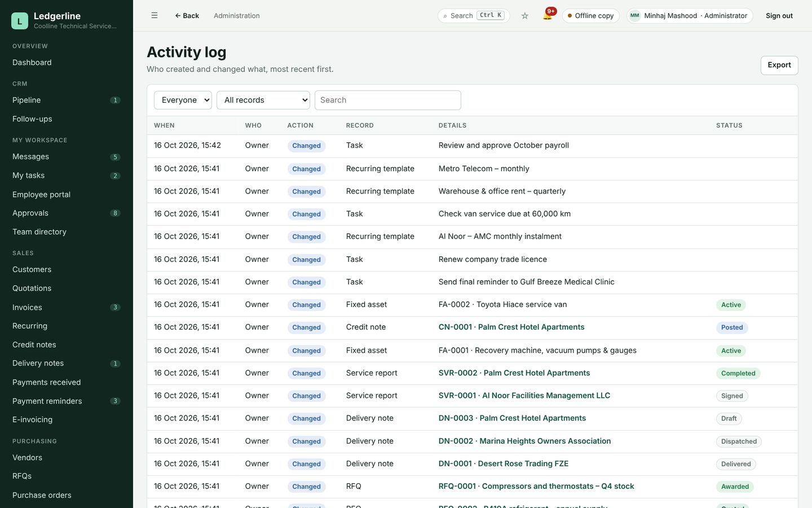This screenshot has width=812, height=508.
Task: Select Al Noor – AMC monthly instalment row
Action: pos(473,237)
